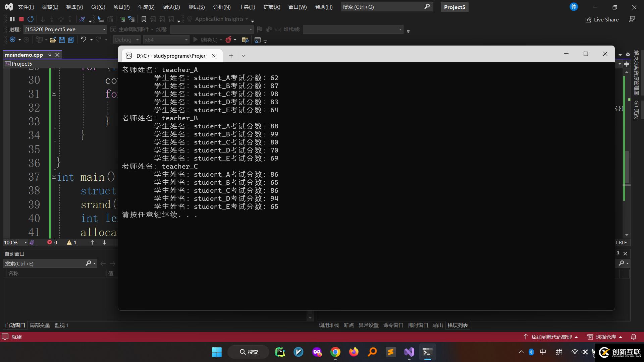Click the Restart debug session icon

pyautogui.click(x=31, y=19)
